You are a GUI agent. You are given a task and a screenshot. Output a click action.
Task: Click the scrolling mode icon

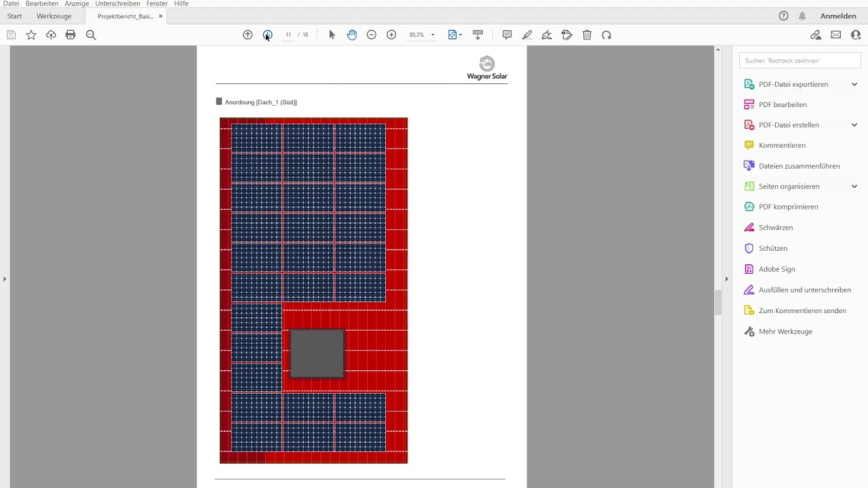click(x=477, y=35)
